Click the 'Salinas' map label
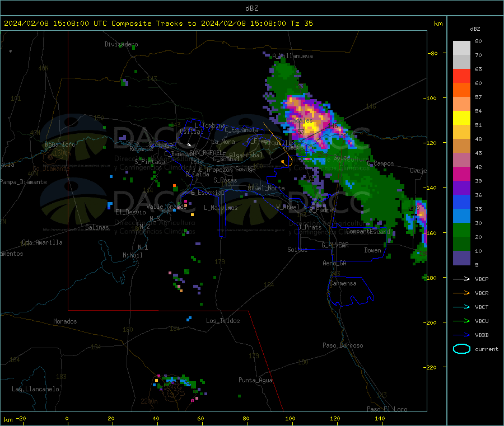The width and height of the screenshot is (504, 426). [x=97, y=227]
